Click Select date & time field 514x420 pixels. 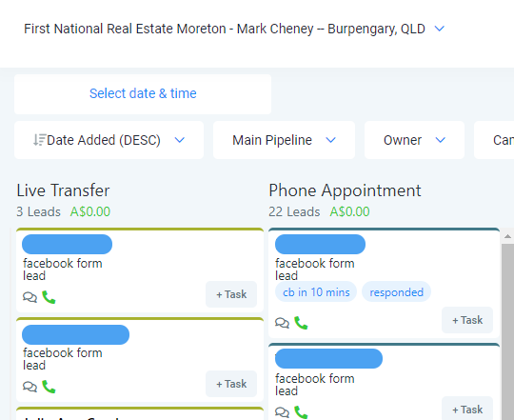click(x=143, y=94)
